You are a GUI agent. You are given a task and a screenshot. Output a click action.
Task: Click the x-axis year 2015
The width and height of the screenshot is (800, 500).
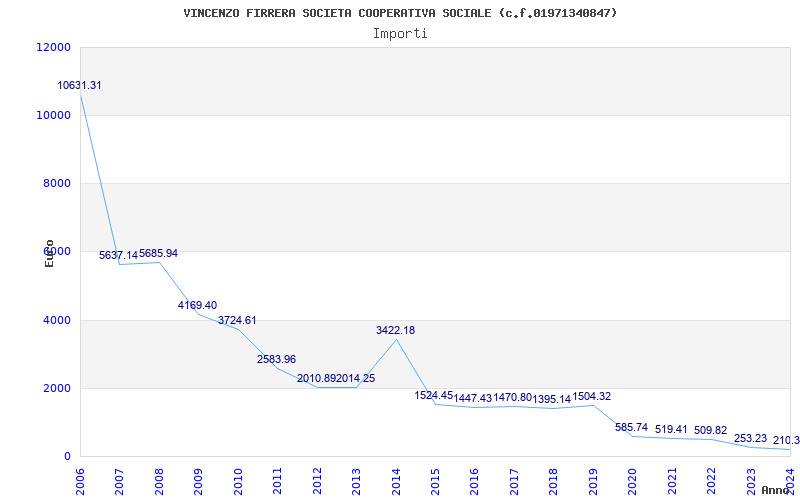pyautogui.click(x=435, y=482)
